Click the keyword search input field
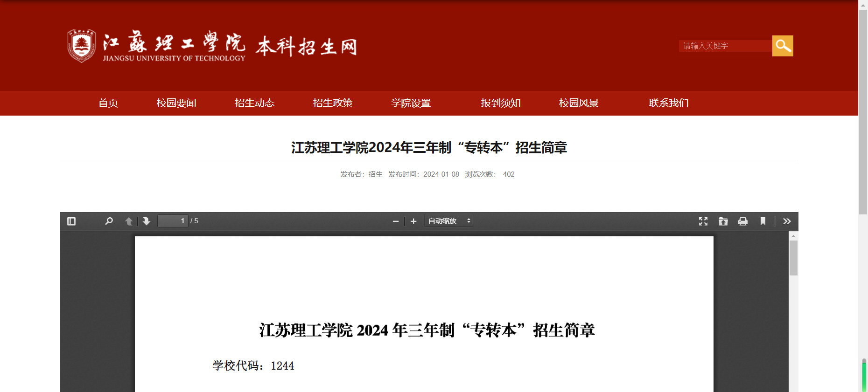868x392 pixels. click(x=725, y=46)
